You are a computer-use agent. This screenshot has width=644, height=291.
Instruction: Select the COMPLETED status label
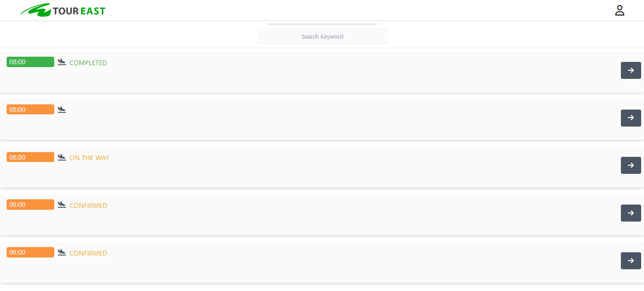(88, 63)
